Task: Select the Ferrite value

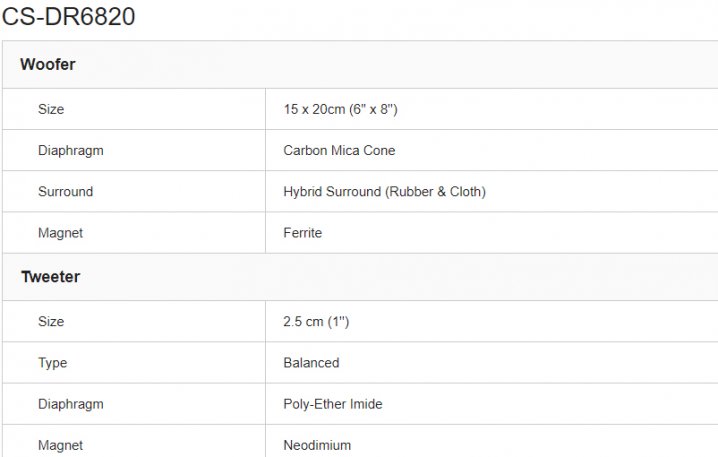Action: [x=303, y=233]
